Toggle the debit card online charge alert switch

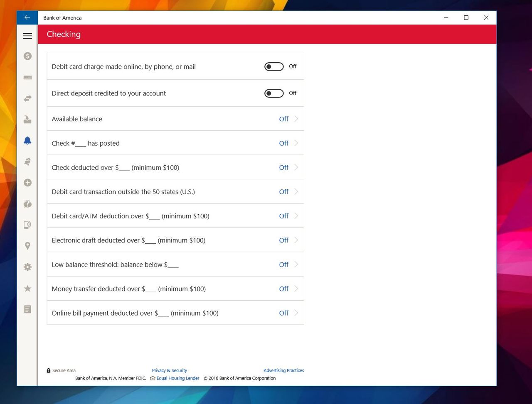[274, 66]
